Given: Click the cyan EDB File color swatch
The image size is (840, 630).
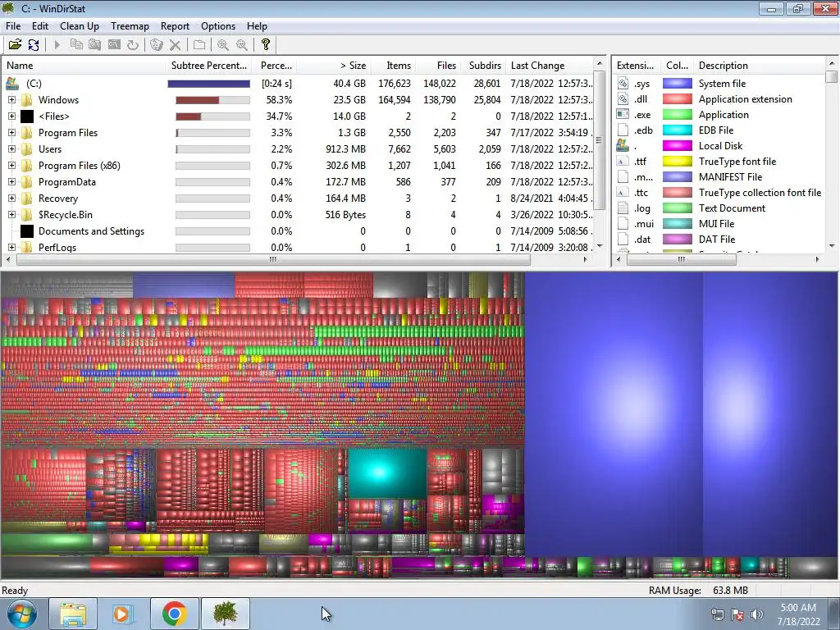Looking at the screenshot, I should [677, 130].
